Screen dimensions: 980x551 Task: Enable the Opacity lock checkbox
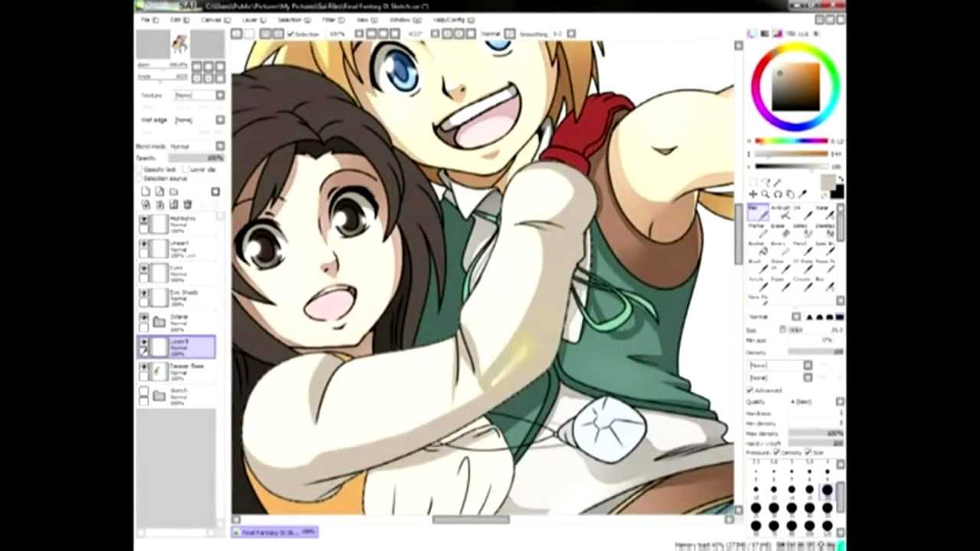click(140, 169)
